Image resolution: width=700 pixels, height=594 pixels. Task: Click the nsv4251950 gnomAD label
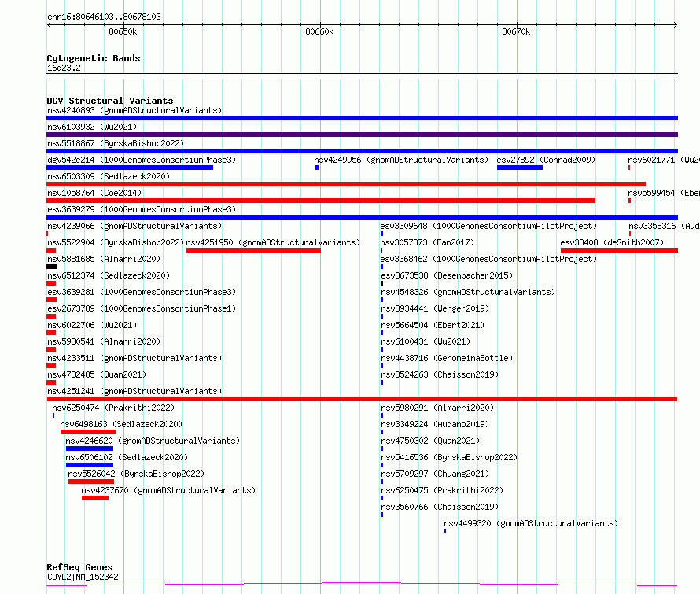click(273, 242)
